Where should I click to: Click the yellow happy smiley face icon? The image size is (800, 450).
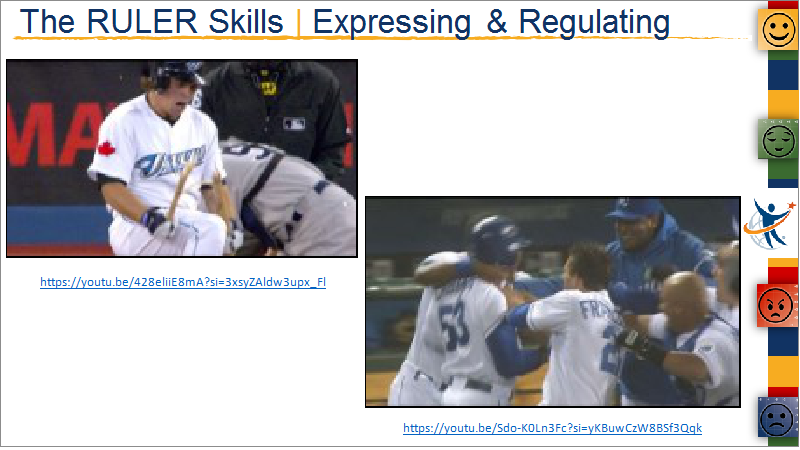[779, 30]
